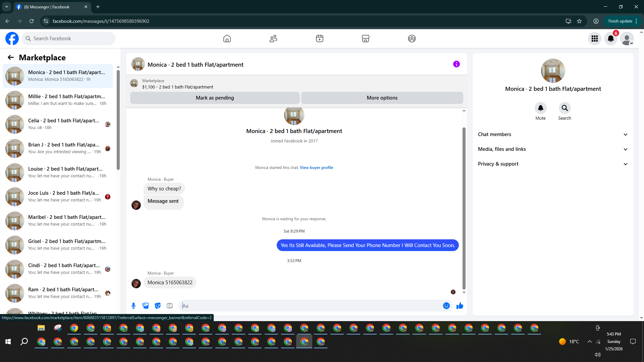Send a thumbs-up like
Viewport: 644px width, 362px height.
pyautogui.click(x=460, y=306)
